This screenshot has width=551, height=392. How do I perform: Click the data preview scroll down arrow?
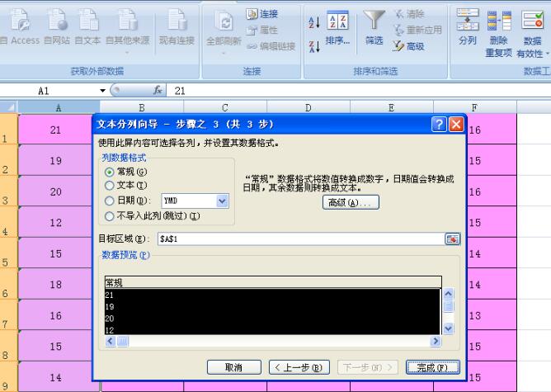(x=449, y=328)
